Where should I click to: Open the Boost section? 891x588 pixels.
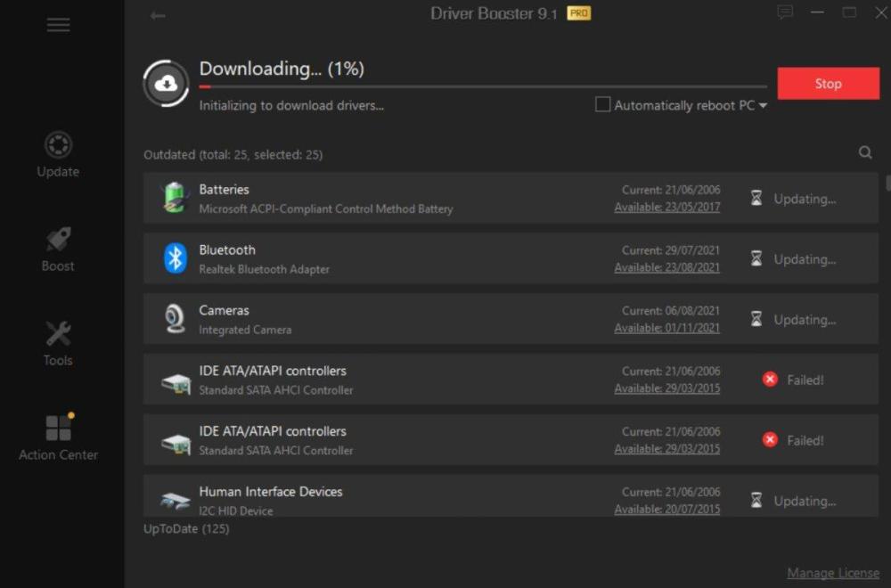point(58,249)
